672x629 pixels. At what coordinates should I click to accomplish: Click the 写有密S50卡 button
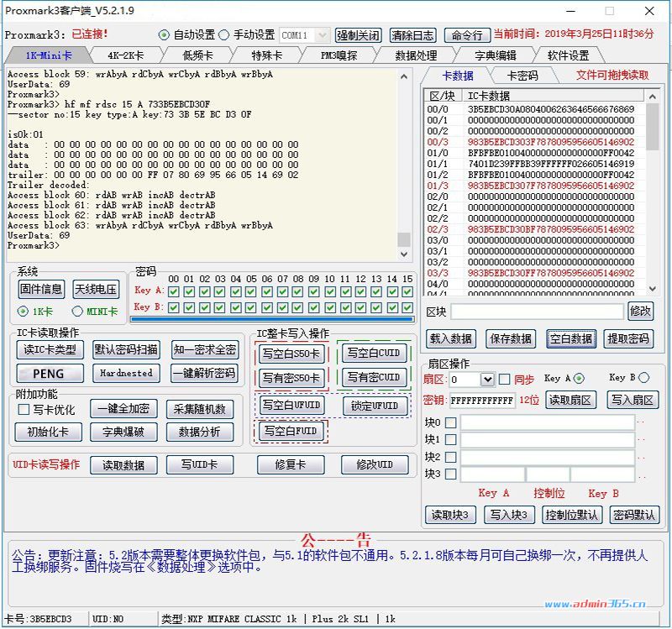291,378
